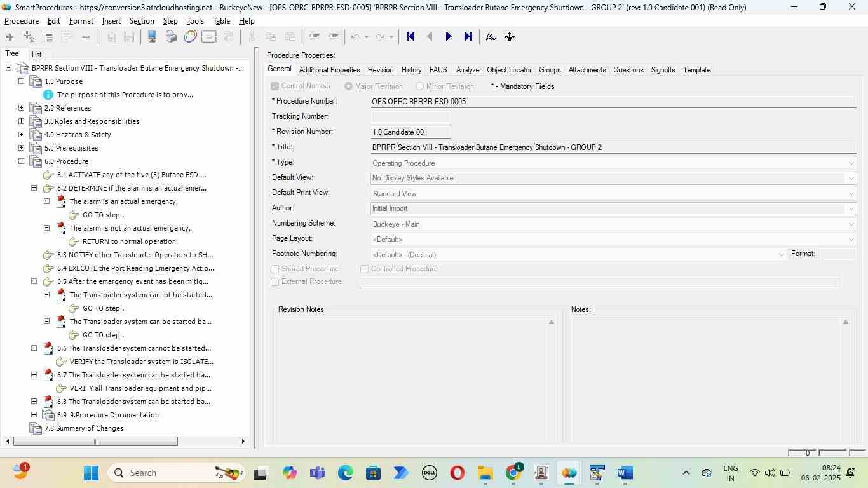Viewport: 868px width, 488px height.
Task: Switch to the Additional Properties tab
Action: 329,70
